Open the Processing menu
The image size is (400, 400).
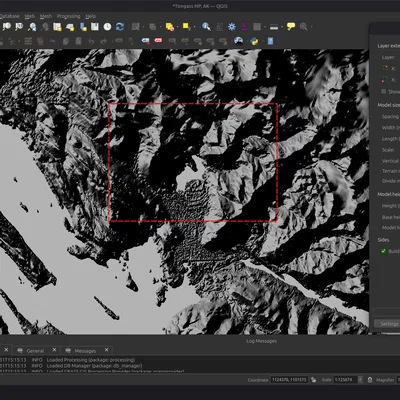[68, 16]
